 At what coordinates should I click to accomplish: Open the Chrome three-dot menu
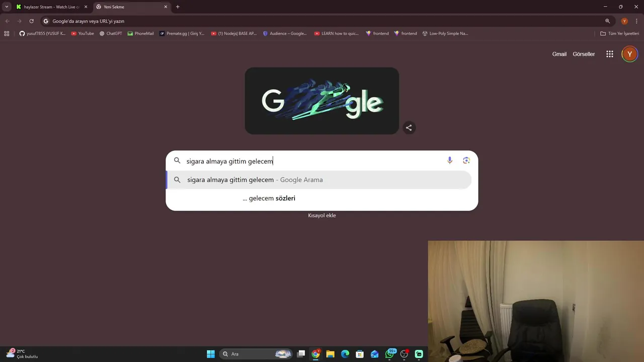pyautogui.click(x=636, y=21)
